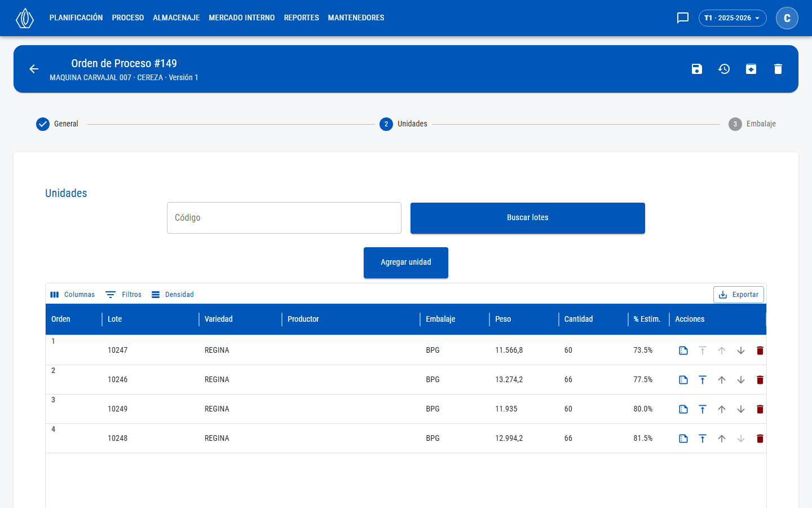Go to the General step
Image resolution: width=812 pixels, height=508 pixels.
pyautogui.click(x=57, y=124)
